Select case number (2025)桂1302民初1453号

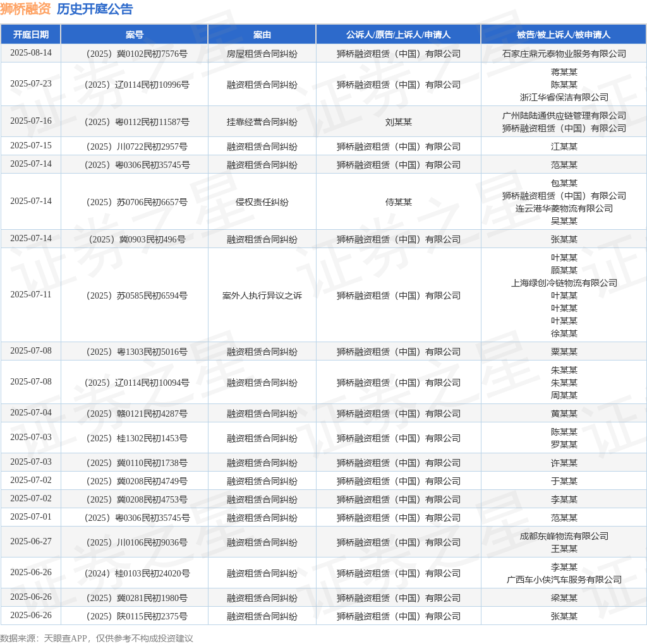pos(135,438)
